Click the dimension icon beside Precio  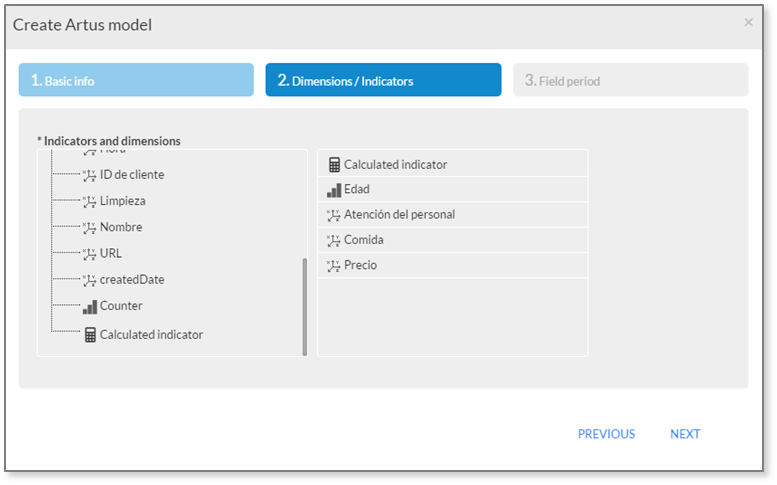[x=333, y=266]
